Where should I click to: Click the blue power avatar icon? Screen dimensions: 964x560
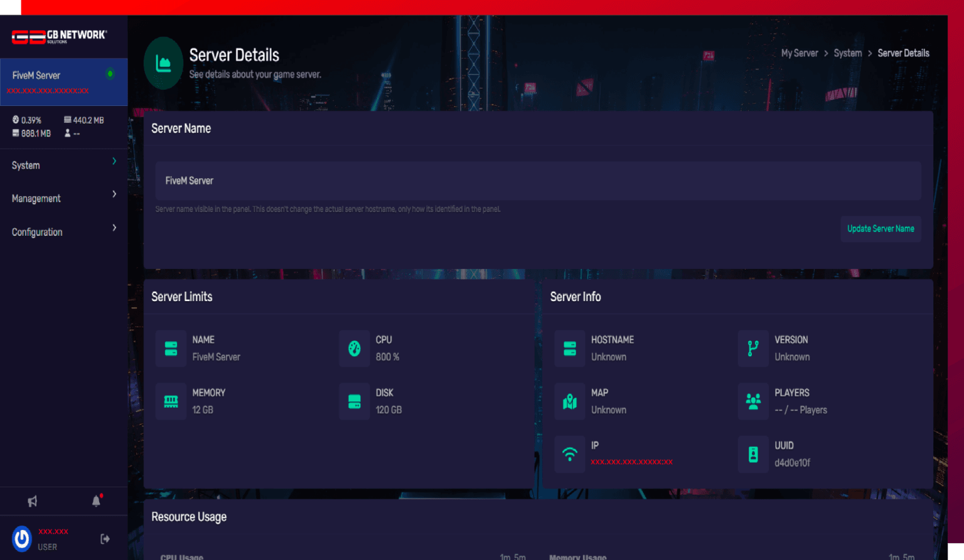coord(21,537)
